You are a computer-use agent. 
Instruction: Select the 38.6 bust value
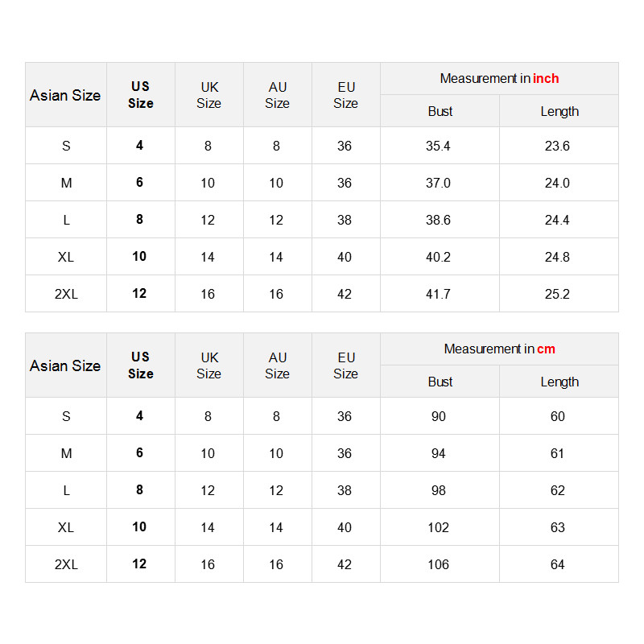click(x=438, y=220)
